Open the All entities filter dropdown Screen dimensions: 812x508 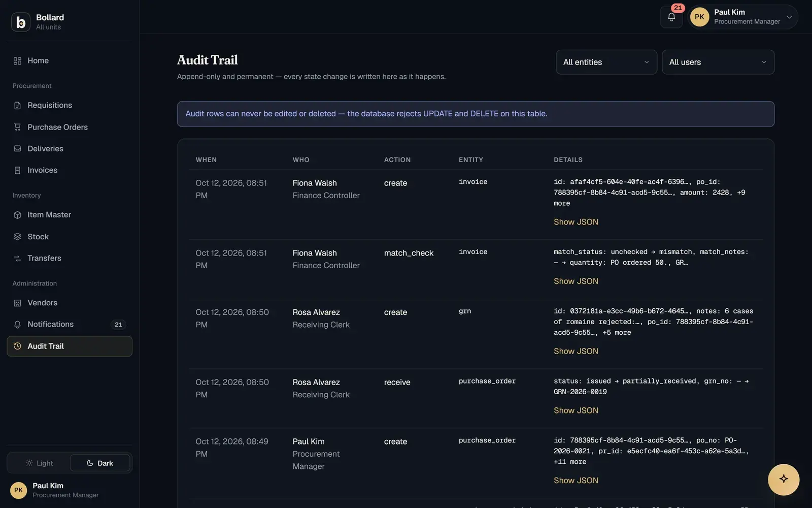606,62
